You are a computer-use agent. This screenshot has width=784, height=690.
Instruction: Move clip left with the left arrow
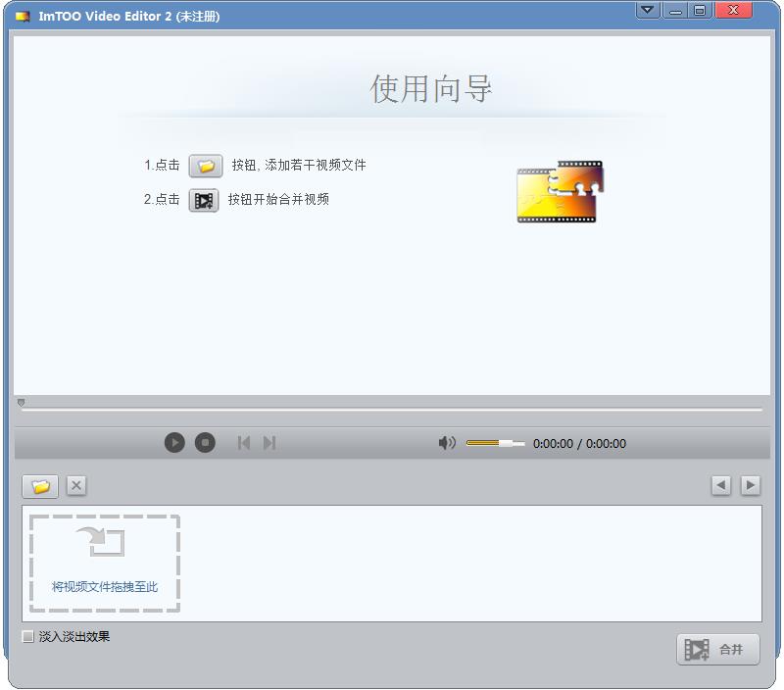click(x=721, y=485)
